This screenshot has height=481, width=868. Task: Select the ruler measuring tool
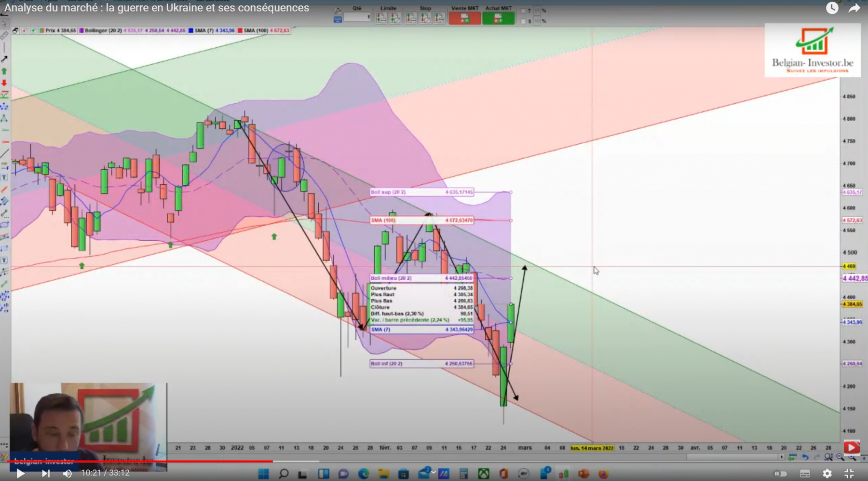(x=4, y=35)
